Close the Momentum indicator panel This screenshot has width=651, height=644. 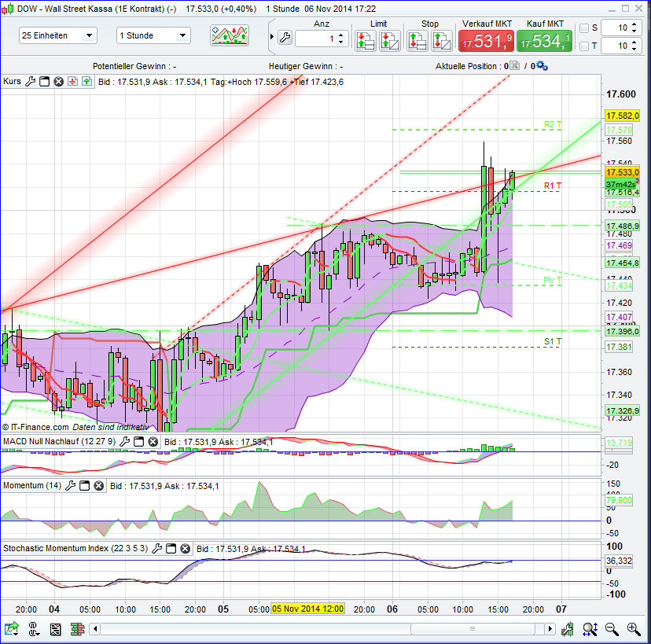click(98, 485)
